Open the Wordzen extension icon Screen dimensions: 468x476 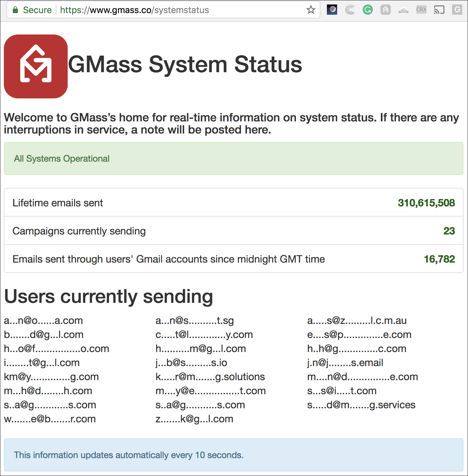pos(404,11)
